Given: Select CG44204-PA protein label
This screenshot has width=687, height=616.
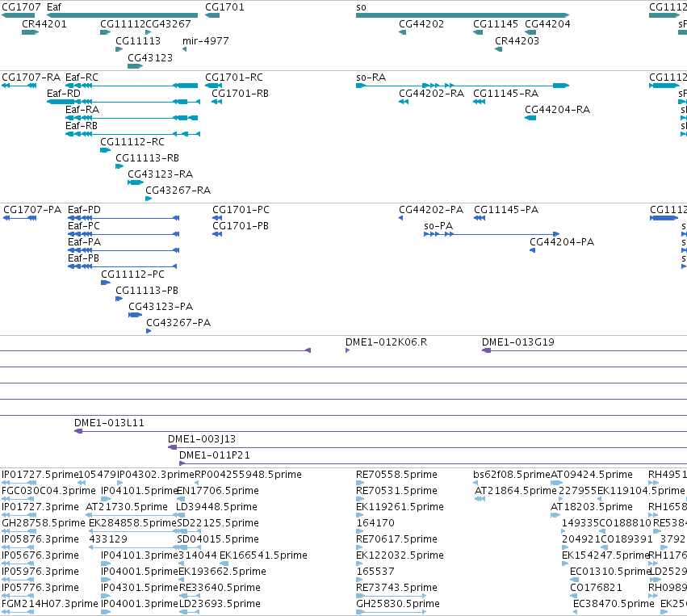Looking at the screenshot, I should point(562,242).
